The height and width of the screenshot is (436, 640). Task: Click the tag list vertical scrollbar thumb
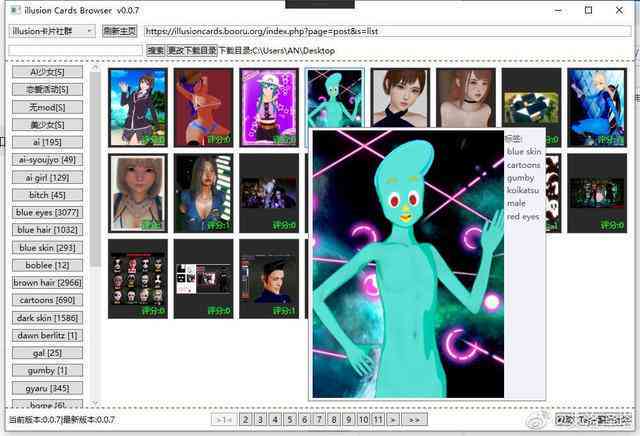95,169
